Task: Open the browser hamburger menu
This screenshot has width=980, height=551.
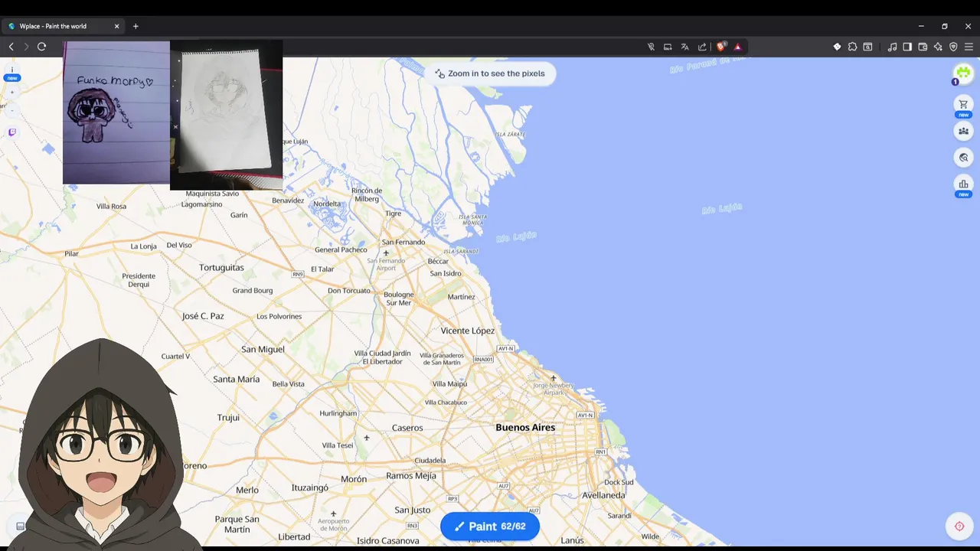Action: tap(969, 47)
